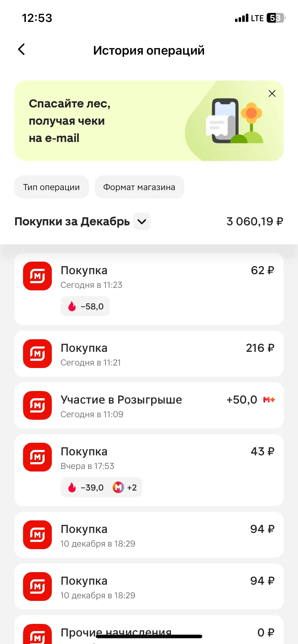Dismiss the e-mail receipts banner
Viewport: 298px width, 644px height.
pyautogui.click(x=272, y=93)
